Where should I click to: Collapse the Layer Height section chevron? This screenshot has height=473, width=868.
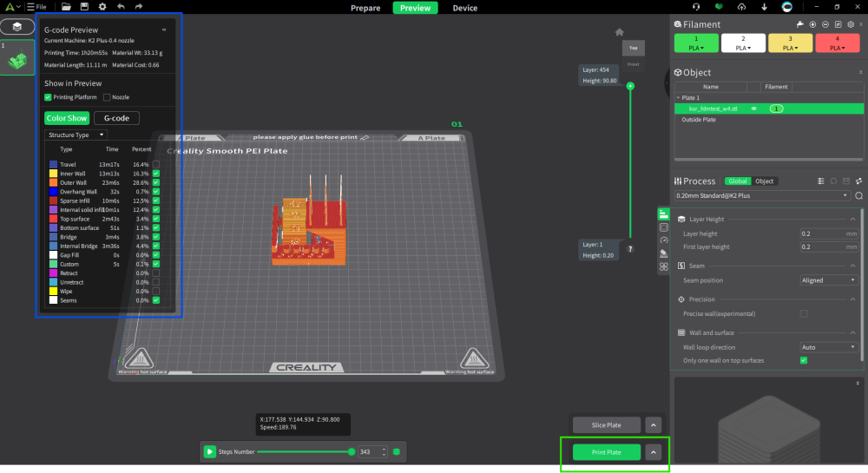[852, 220]
